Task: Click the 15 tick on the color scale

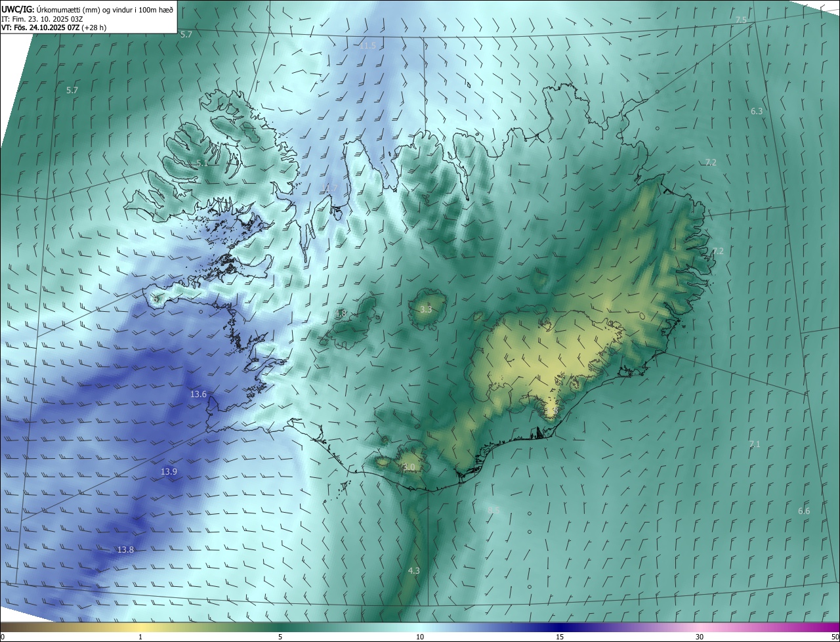Action: coord(560,637)
